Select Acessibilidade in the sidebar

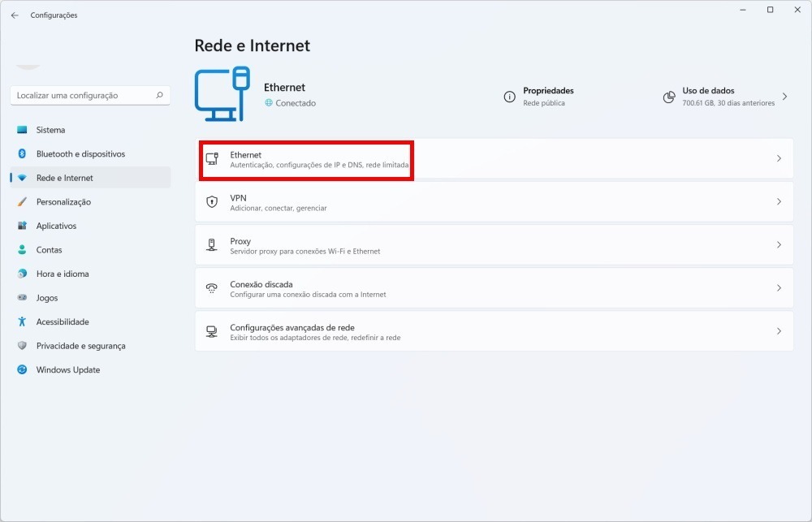pos(90,321)
